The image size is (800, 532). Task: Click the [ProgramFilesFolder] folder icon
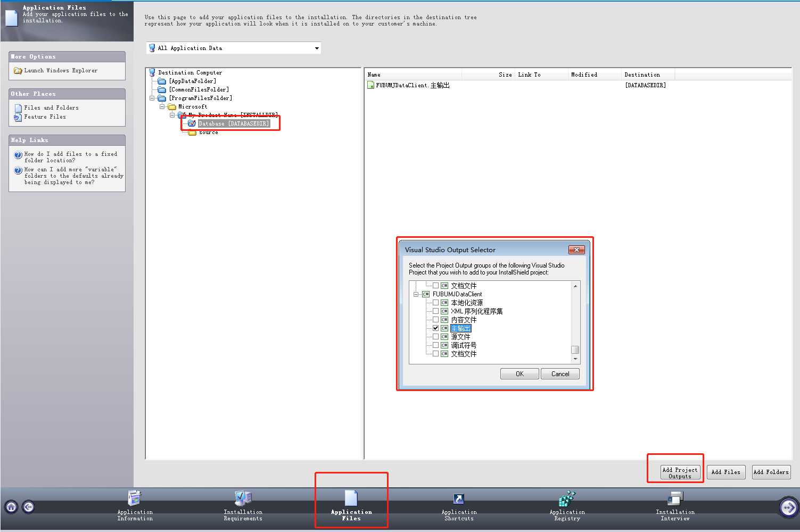(x=162, y=98)
